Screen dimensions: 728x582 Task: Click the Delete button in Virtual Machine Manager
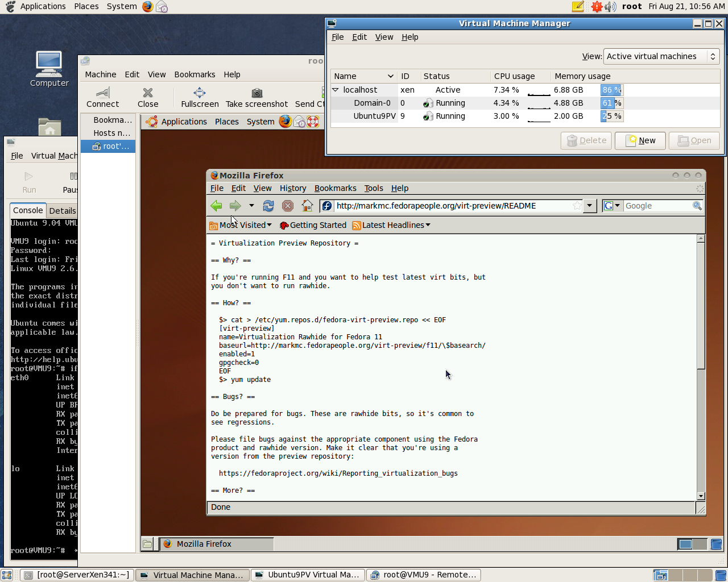[586, 140]
